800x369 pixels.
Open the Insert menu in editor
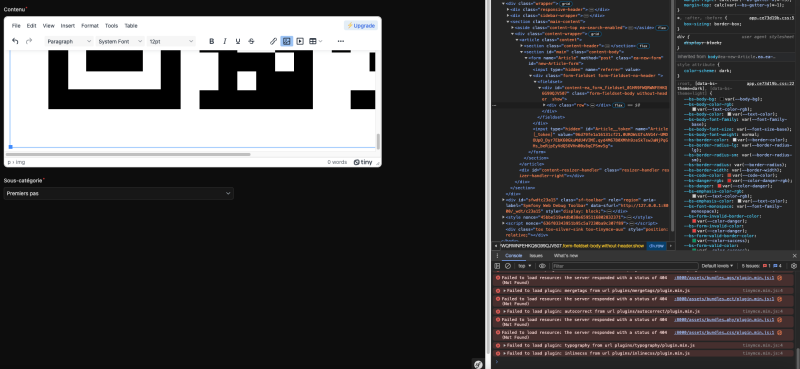(67, 26)
